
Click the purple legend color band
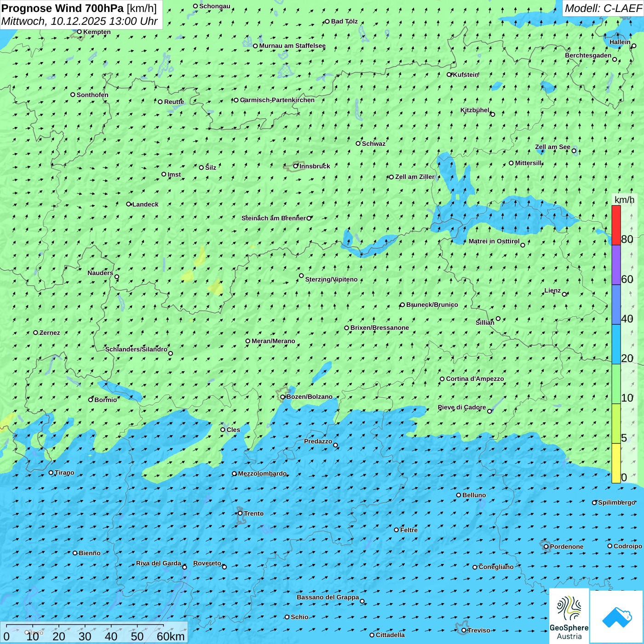[x=616, y=265]
